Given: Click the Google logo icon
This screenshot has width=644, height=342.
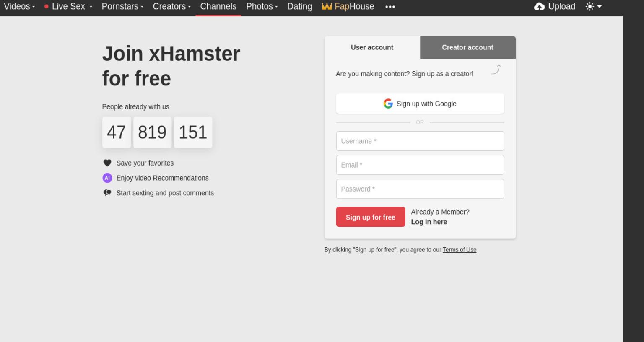Looking at the screenshot, I should point(388,104).
